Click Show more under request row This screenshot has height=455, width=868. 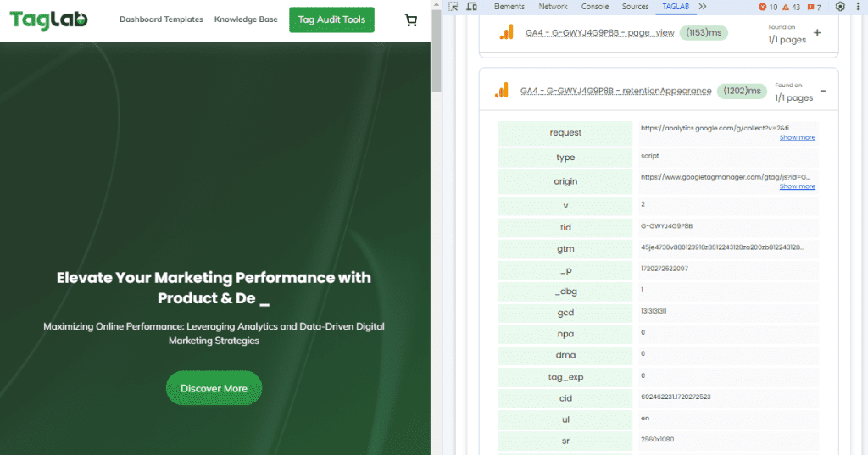(797, 137)
